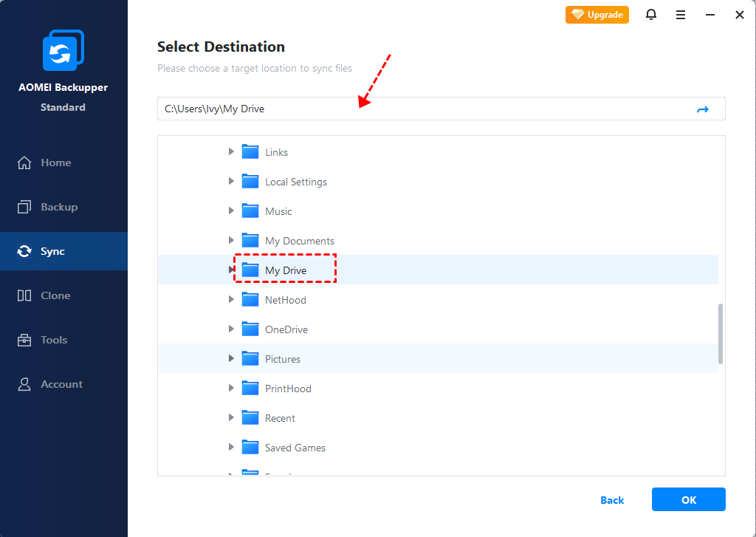Expand the Links folder tree node
This screenshot has width=756, height=537.
pyautogui.click(x=231, y=152)
